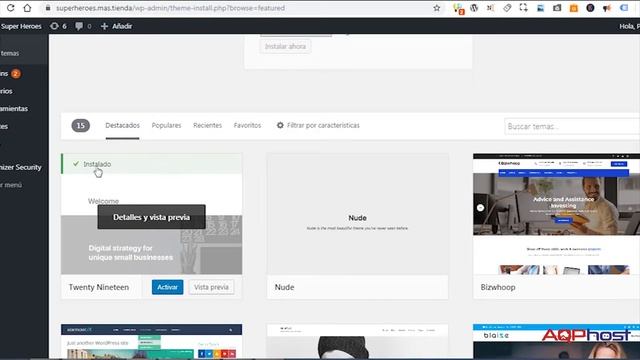The width and height of the screenshot is (640, 360).
Task: Click the Instalado status notice
Action: [152, 164]
